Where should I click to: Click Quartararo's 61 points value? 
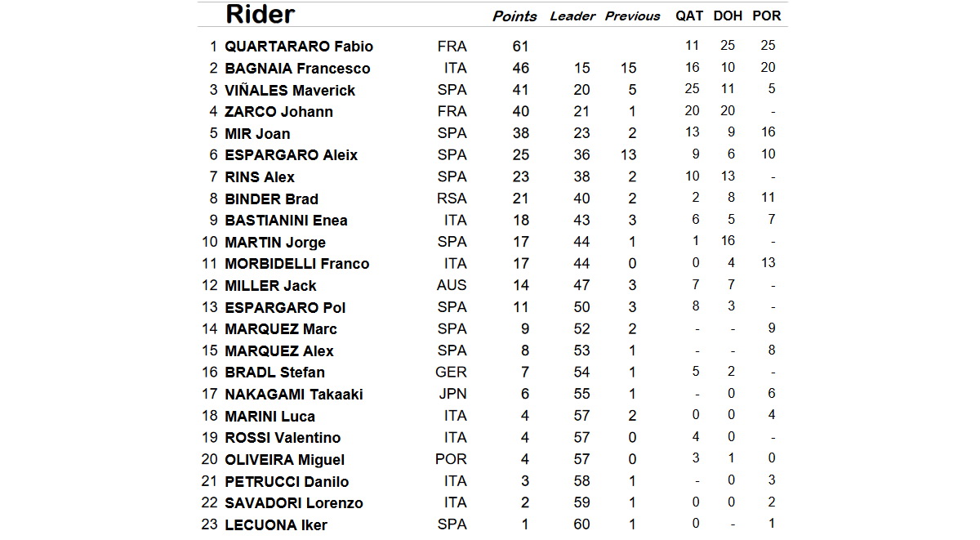[520, 47]
